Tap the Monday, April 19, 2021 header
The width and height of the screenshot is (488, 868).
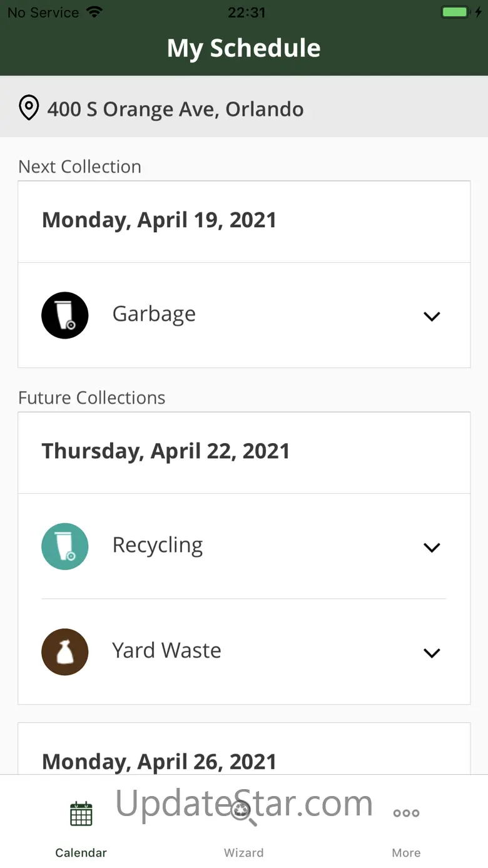tap(159, 220)
